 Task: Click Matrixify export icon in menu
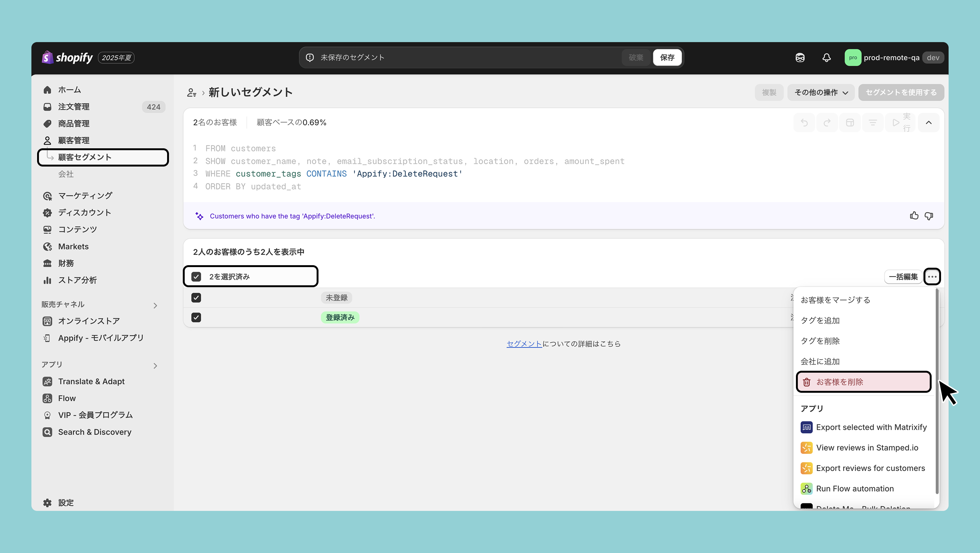[806, 427]
